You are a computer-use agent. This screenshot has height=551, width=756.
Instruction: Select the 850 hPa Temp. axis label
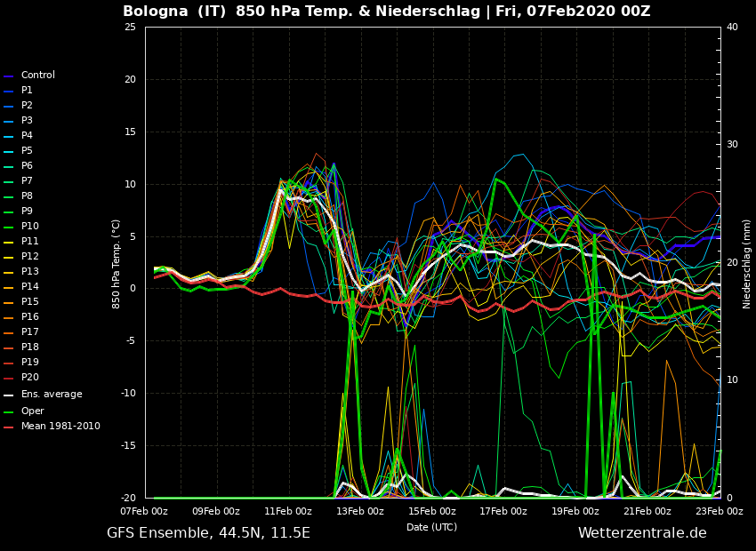pyautogui.click(x=117, y=263)
